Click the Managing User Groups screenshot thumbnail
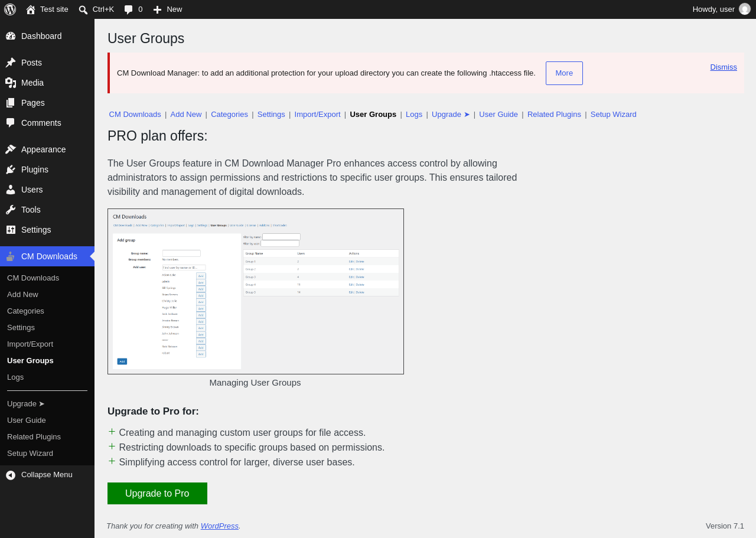The width and height of the screenshot is (756, 538). (256, 291)
